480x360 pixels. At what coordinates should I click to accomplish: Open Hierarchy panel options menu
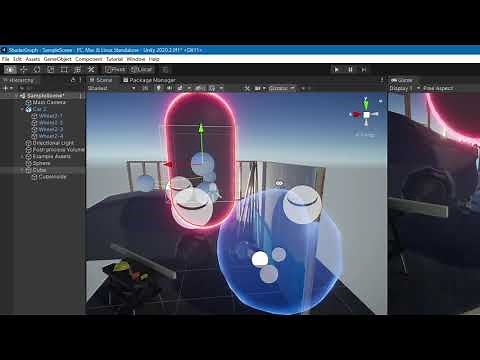tap(81, 80)
